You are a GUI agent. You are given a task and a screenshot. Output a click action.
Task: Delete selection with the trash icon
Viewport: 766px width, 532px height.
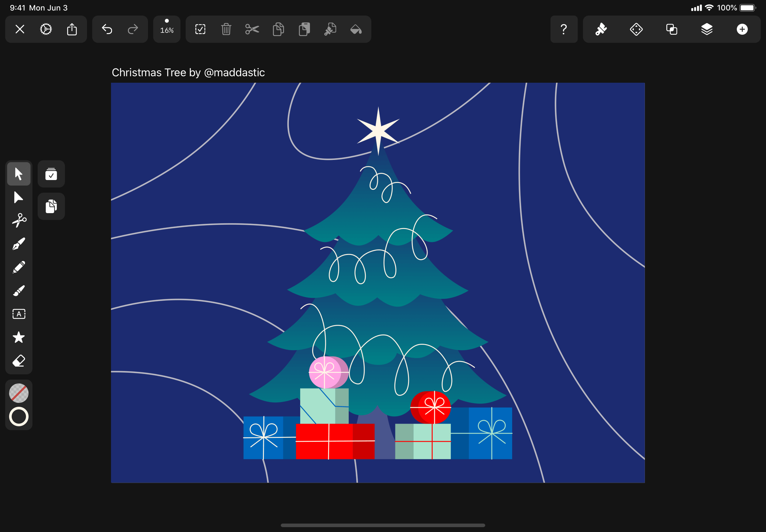(226, 29)
